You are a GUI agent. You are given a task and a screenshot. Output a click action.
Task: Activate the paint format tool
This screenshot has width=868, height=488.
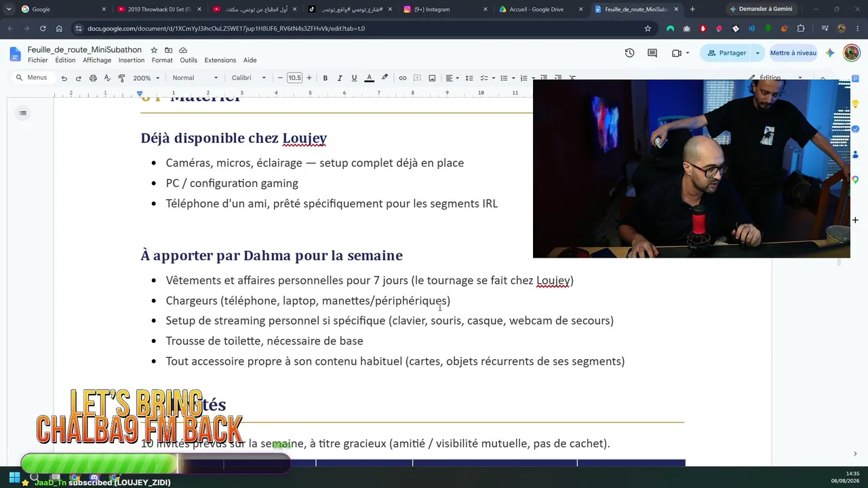(x=121, y=78)
